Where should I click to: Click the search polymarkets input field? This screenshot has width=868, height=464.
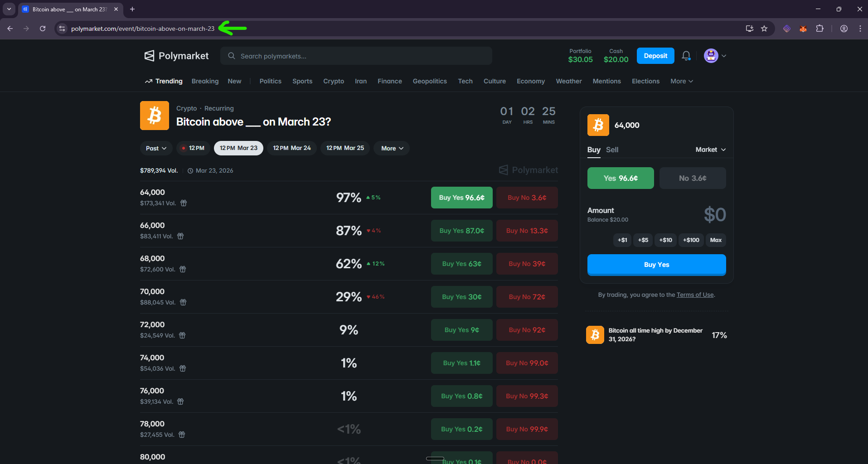tap(356, 55)
